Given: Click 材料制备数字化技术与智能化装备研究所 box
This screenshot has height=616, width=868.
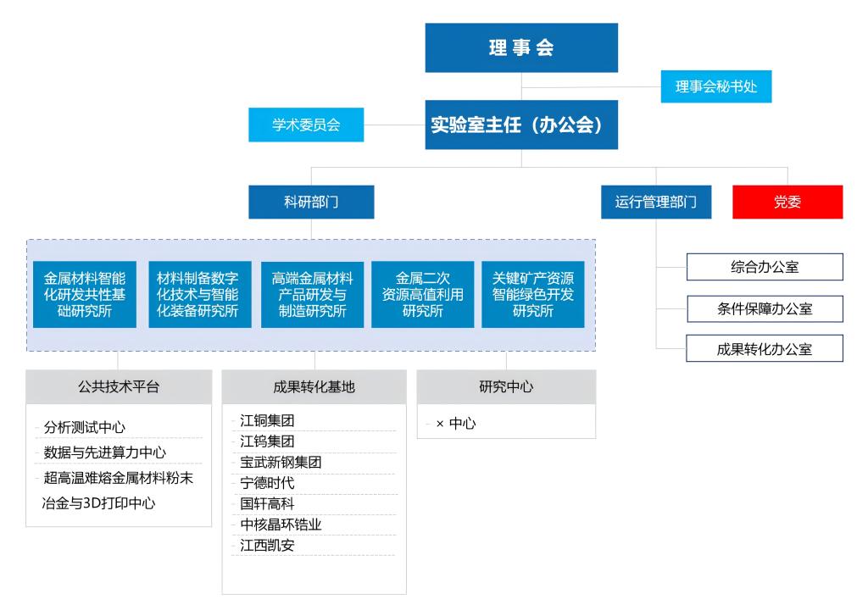Looking at the screenshot, I should [x=198, y=294].
